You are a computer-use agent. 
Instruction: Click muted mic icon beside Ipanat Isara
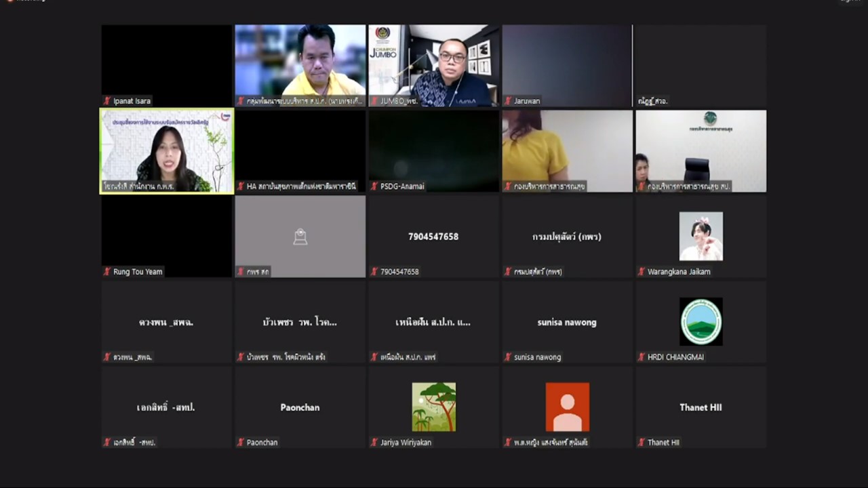tap(107, 101)
